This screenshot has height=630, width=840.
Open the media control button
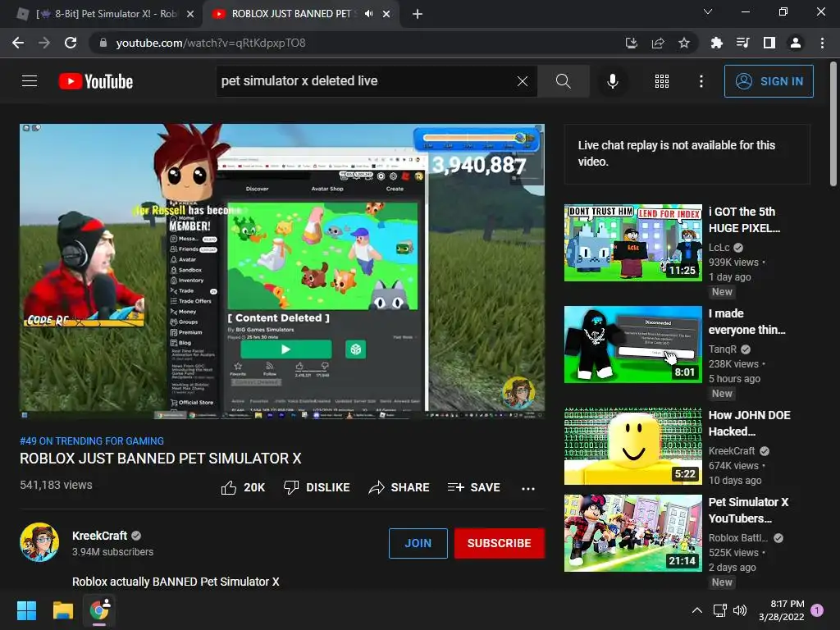742,43
